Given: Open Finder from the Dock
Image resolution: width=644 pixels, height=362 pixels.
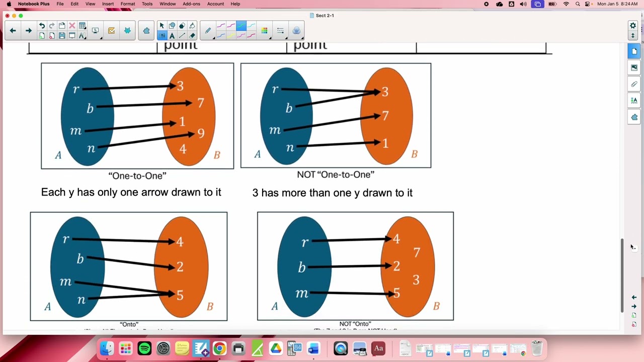Looking at the screenshot, I should pyautogui.click(x=107, y=348).
